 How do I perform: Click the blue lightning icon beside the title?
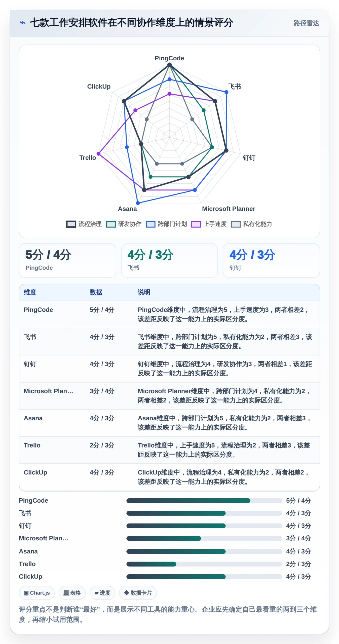(23, 23)
